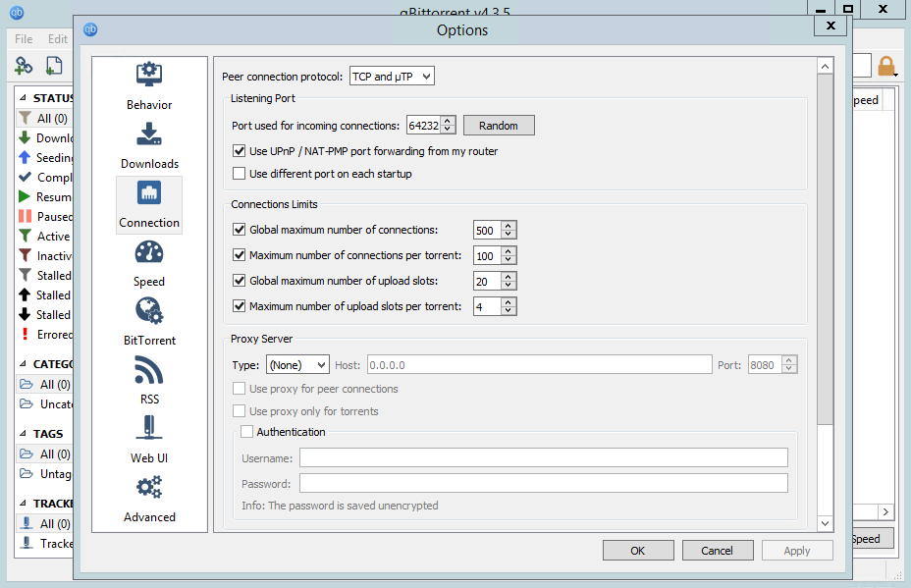Click the Apply button
Screen dimensions: 911x588
[x=797, y=551]
